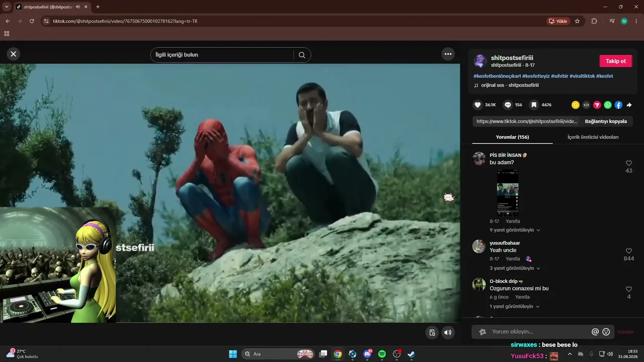Insert a mention with the @ icon

pos(595,332)
